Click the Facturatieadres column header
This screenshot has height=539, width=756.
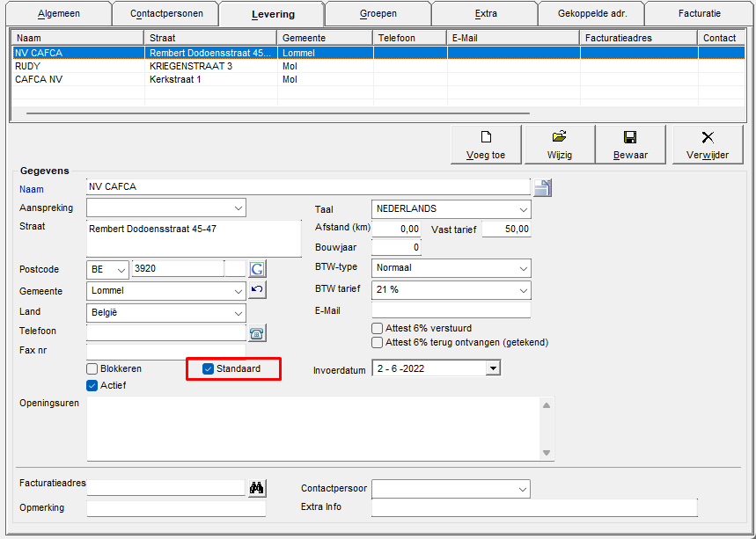[638, 38]
